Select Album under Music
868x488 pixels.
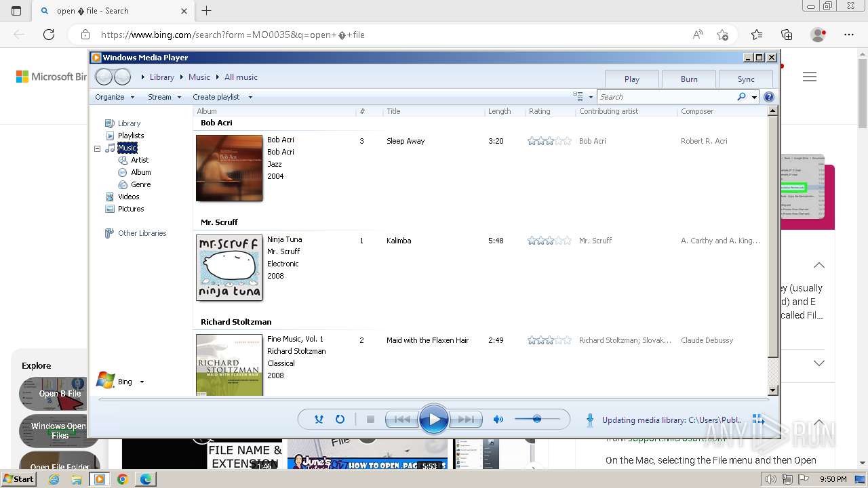(141, 172)
